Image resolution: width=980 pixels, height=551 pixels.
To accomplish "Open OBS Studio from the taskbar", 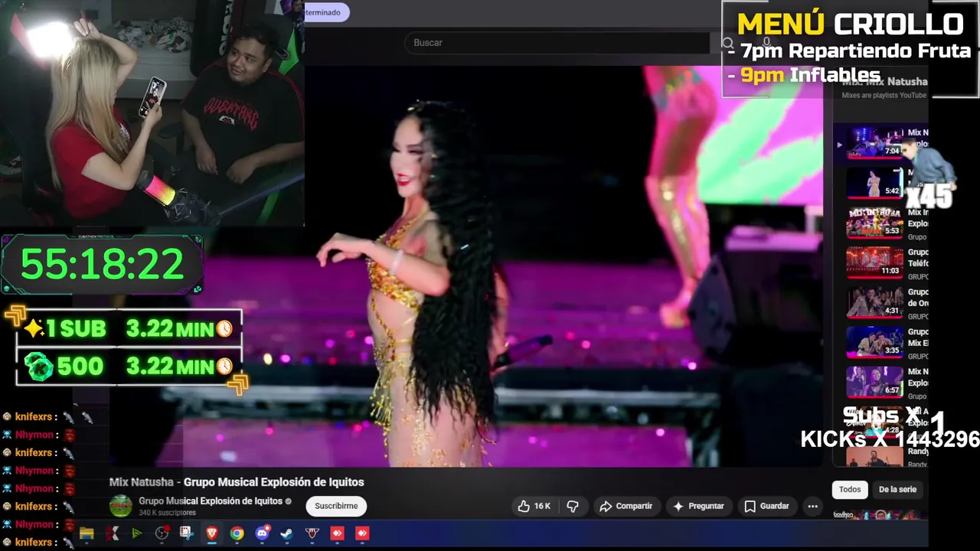I will [x=162, y=533].
